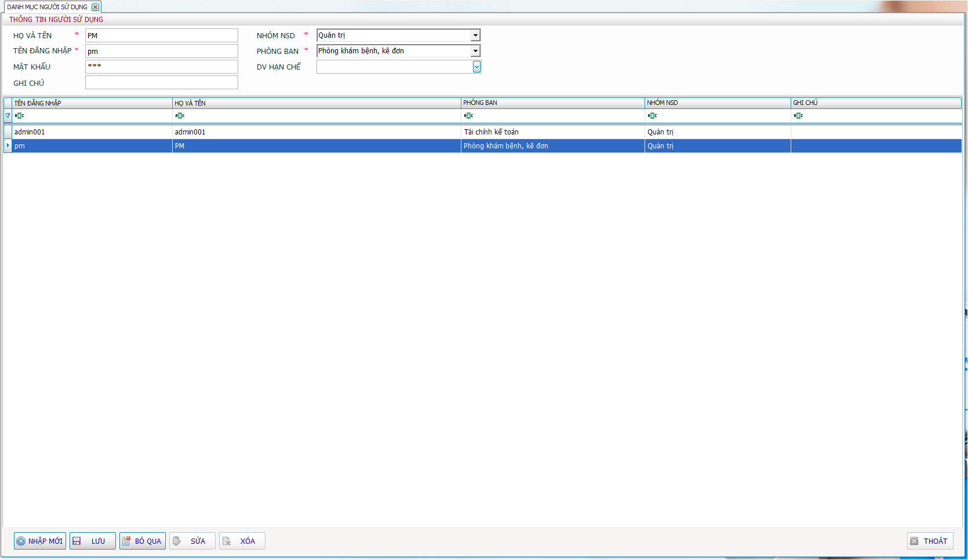This screenshot has height=560, width=968.
Task: Click Quản trị cell in pm row
Action: coord(718,146)
